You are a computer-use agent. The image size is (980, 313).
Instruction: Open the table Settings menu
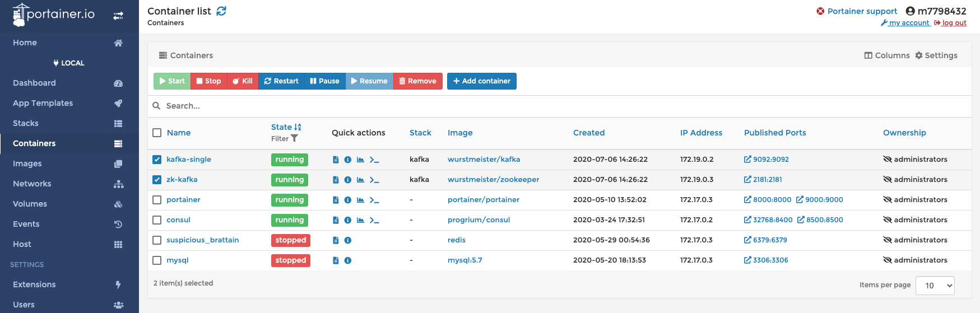pos(936,55)
